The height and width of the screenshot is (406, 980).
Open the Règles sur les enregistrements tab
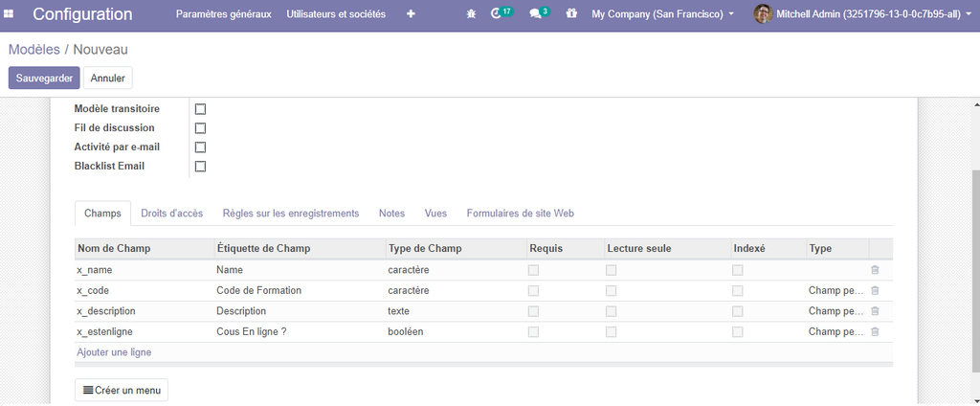(x=290, y=214)
